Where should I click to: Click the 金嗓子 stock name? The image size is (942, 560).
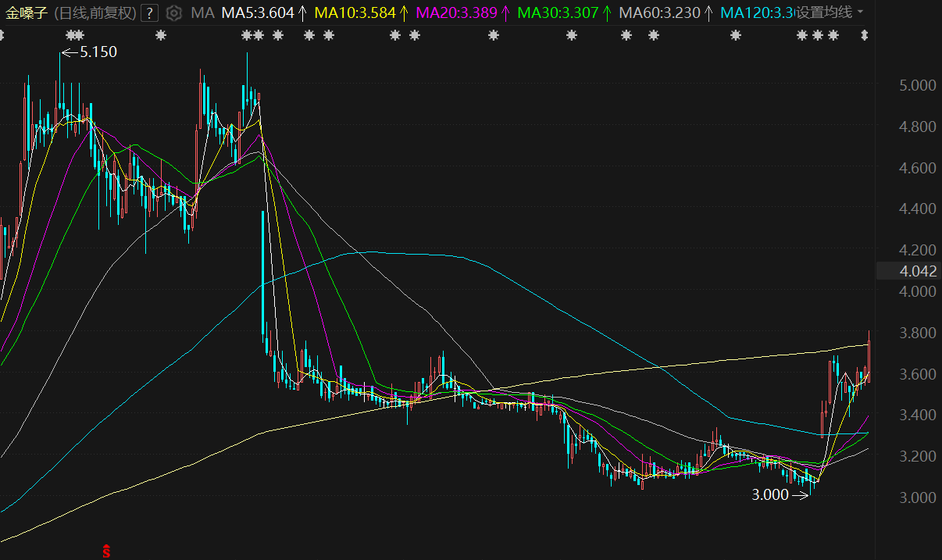(x=28, y=12)
